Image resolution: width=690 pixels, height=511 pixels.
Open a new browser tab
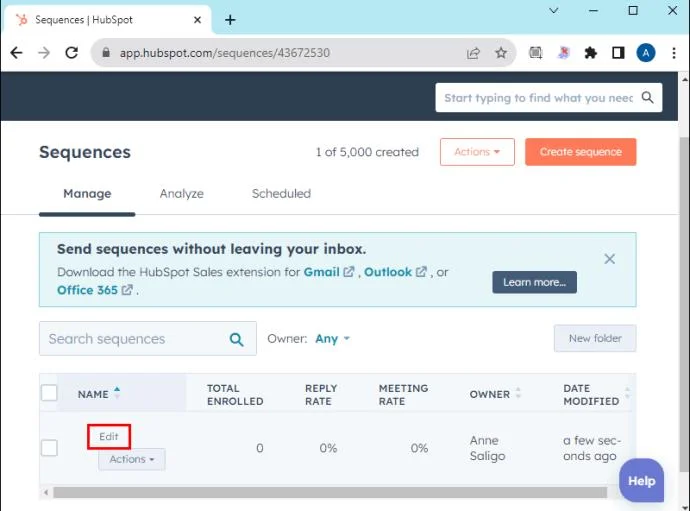[x=230, y=20]
